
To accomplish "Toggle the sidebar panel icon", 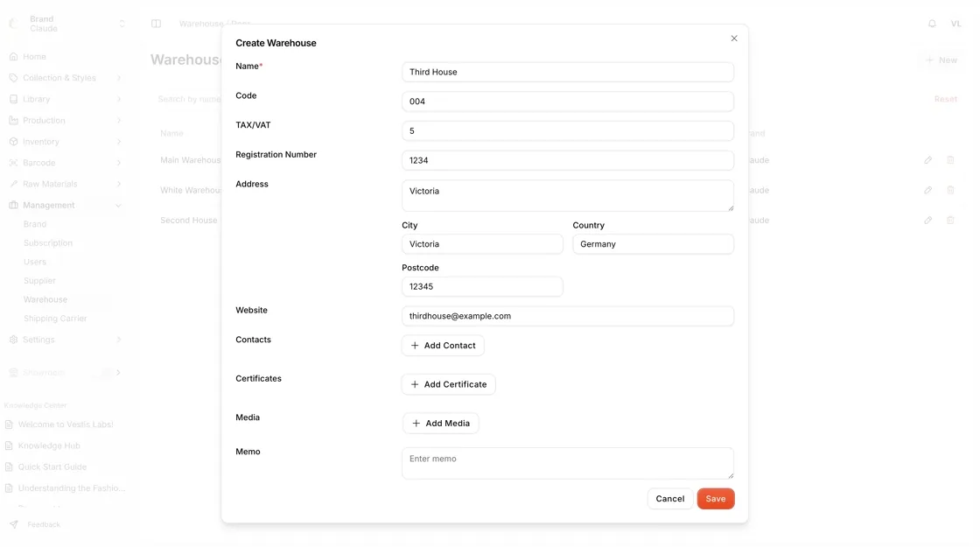I will click(x=157, y=24).
